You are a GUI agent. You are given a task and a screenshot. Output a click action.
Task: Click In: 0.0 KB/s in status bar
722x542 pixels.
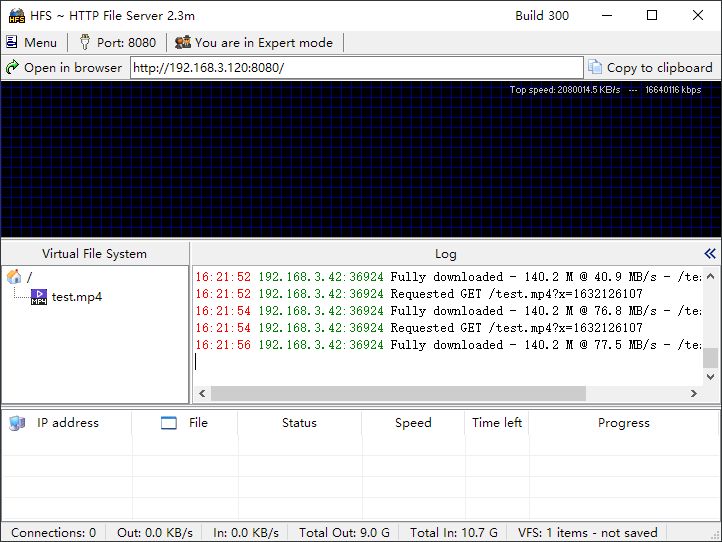(245, 533)
